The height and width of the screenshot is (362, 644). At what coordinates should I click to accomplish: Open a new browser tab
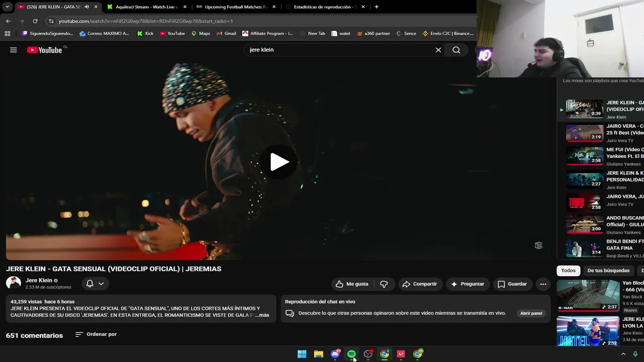(x=376, y=7)
